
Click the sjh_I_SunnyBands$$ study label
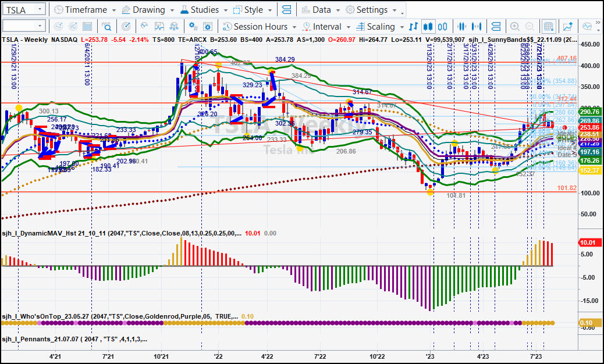coord(523,40)
